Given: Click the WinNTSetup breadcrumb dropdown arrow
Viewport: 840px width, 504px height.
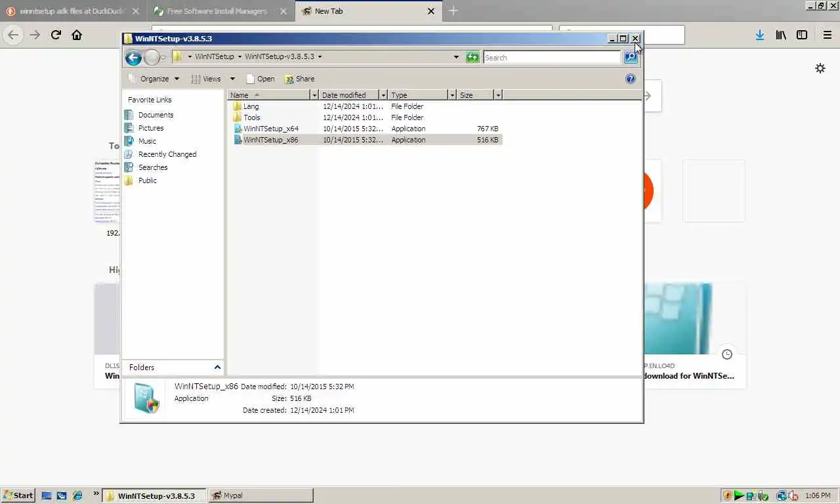Looking at the screenshot, I should coord(240,56).
